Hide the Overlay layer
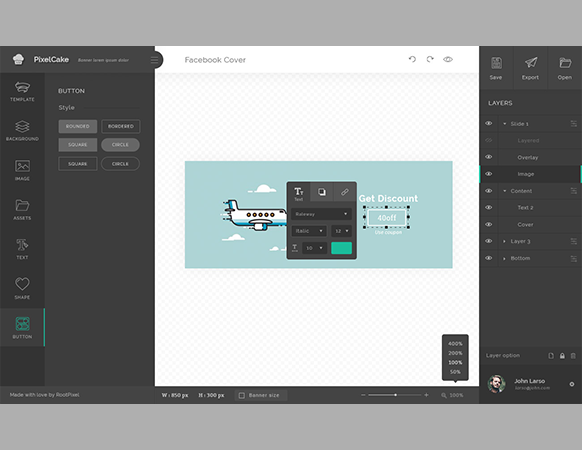 (489, 157)
